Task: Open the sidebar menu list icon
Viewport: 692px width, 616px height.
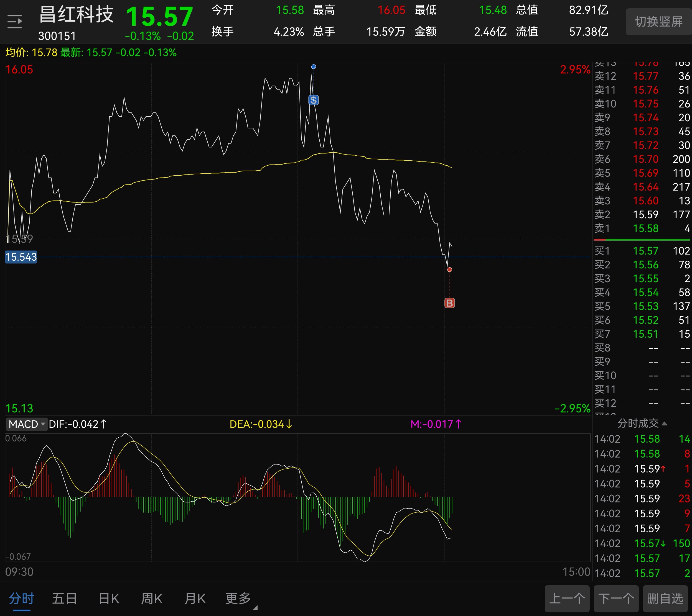Action: point(15,22)
